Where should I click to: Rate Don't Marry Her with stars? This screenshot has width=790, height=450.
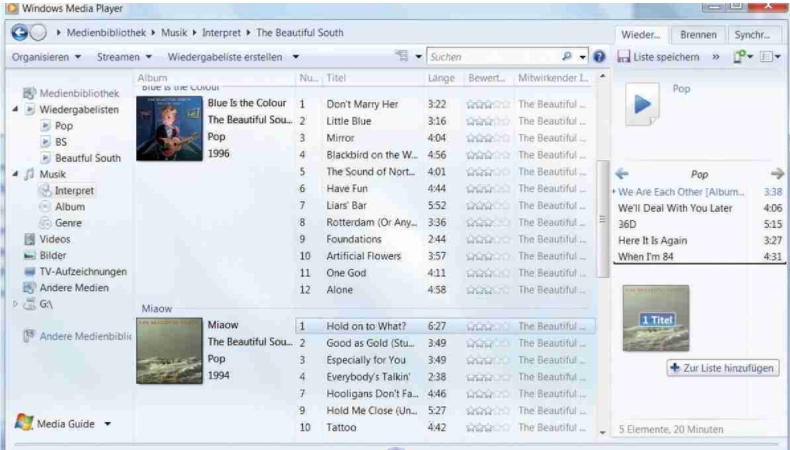click(488, 104)
